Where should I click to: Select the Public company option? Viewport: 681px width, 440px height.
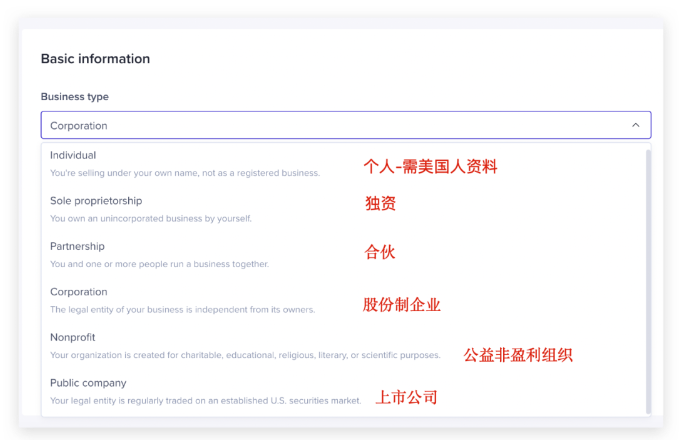tap(88, 383)
